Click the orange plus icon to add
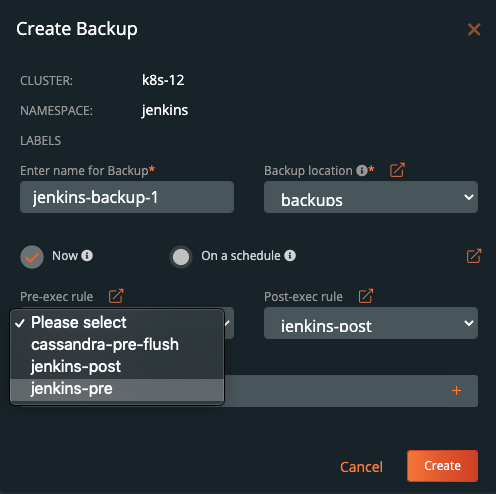 (456, 391)
